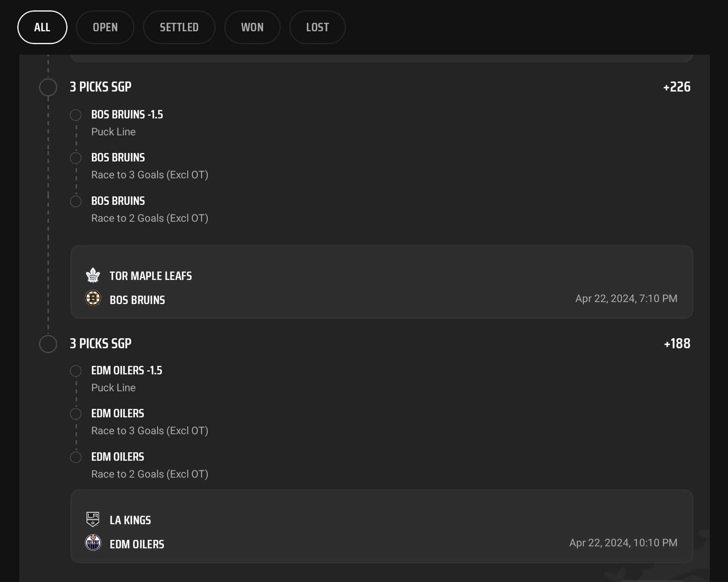Click status circle for BOS Bruins -1.5 pick
The image size is (728, 582).
click(x=76, y=115)
